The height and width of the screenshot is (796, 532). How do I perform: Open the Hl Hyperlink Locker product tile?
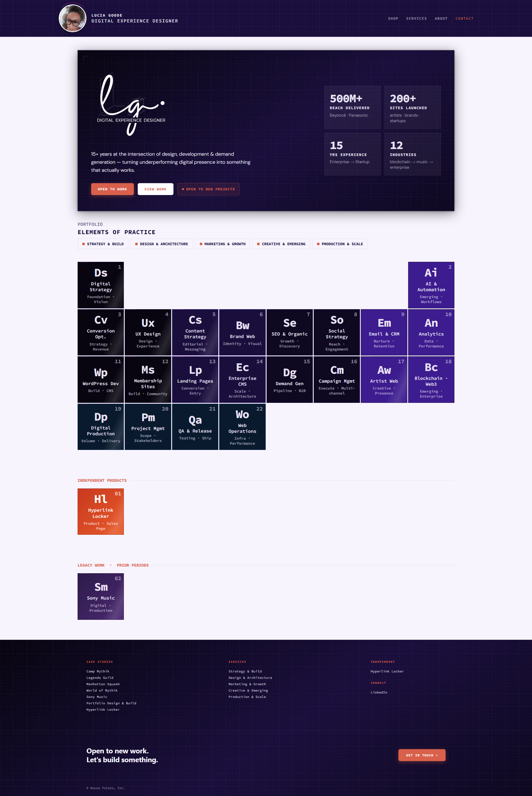coord(101,511)
